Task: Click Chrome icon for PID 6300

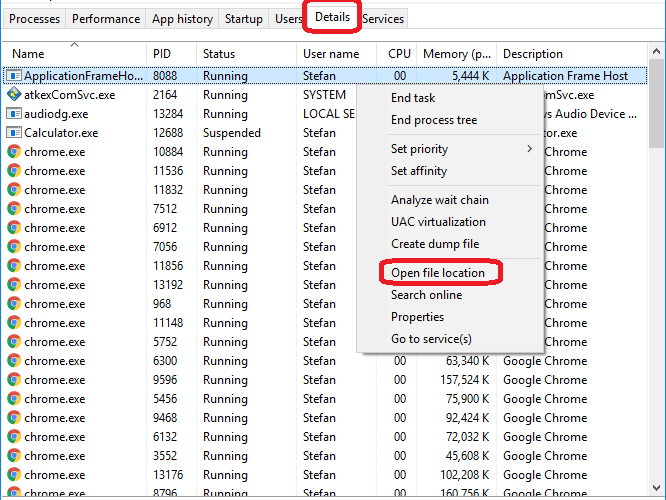Action: click(14, 361)
